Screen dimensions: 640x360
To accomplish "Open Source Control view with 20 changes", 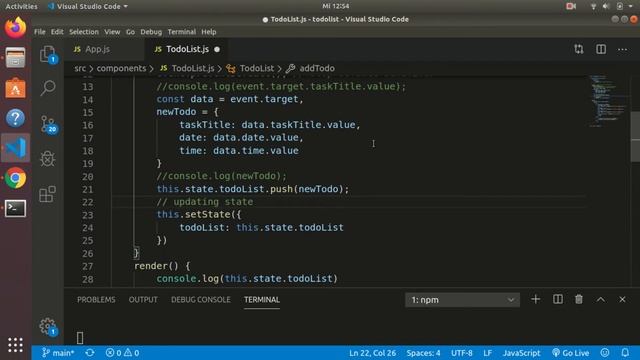I will (48, 124).
